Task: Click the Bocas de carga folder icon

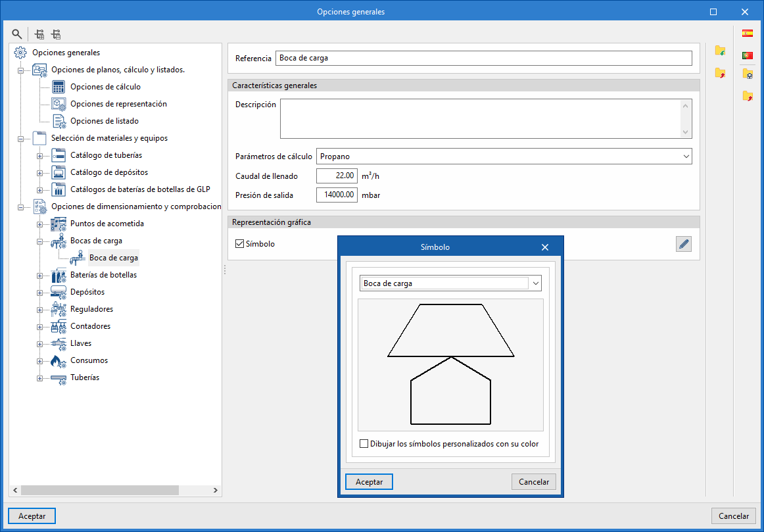Action: point(59,241)
